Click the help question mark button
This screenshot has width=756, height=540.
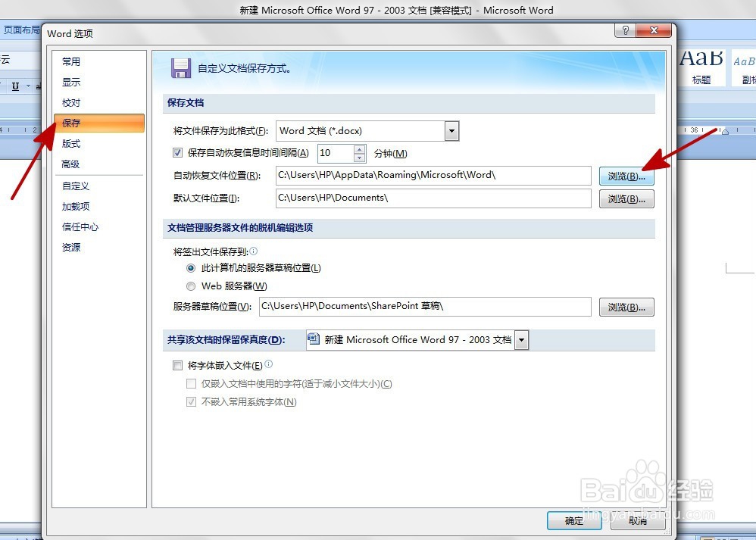(626, 30)
